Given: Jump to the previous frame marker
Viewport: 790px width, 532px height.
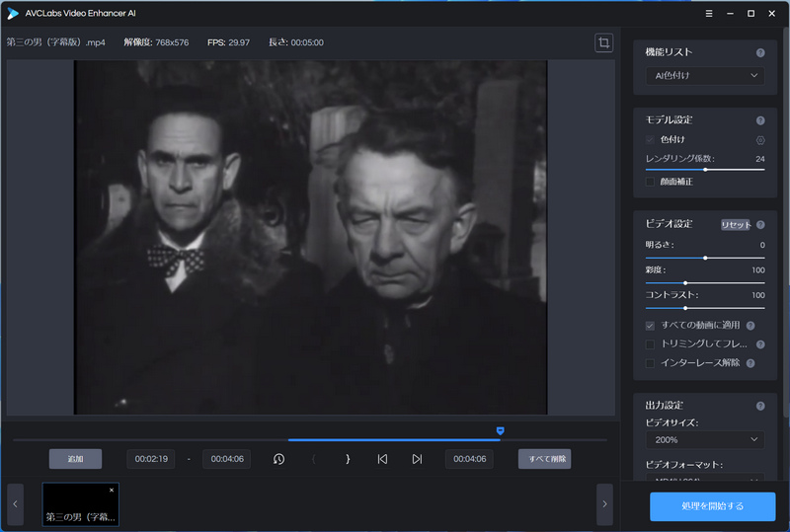Looking at the screenshot, I should [382, 459].
